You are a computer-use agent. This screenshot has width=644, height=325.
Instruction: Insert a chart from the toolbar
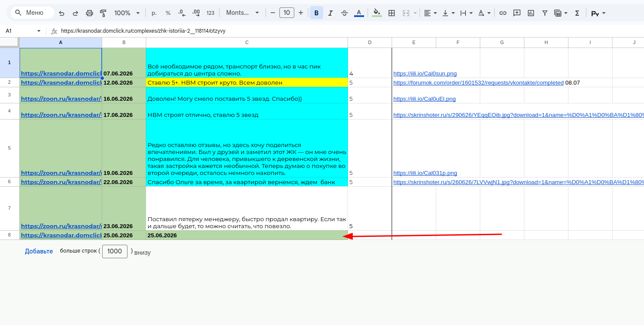coord(531,13)
